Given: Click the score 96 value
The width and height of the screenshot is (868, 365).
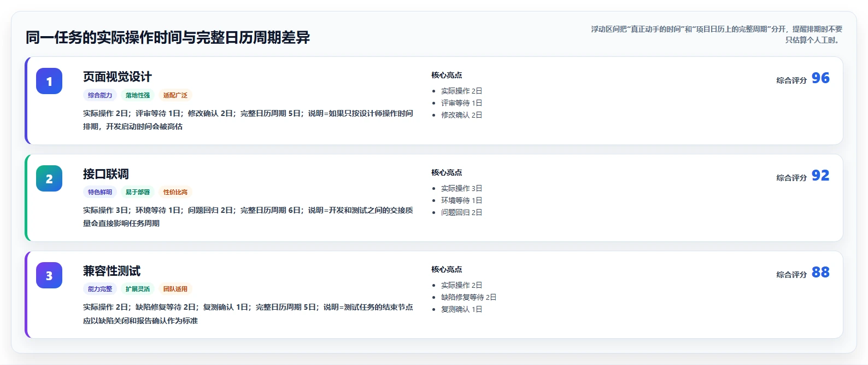Looking at the screenshot, I should pos(820,78).
